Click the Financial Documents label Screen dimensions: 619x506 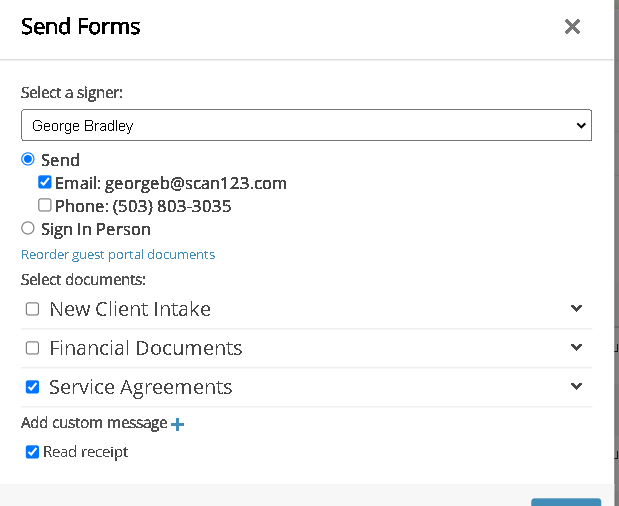pos(146,348)
